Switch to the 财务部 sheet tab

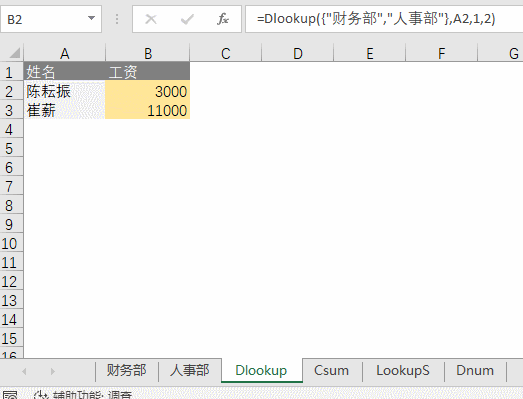coord(126,370)
